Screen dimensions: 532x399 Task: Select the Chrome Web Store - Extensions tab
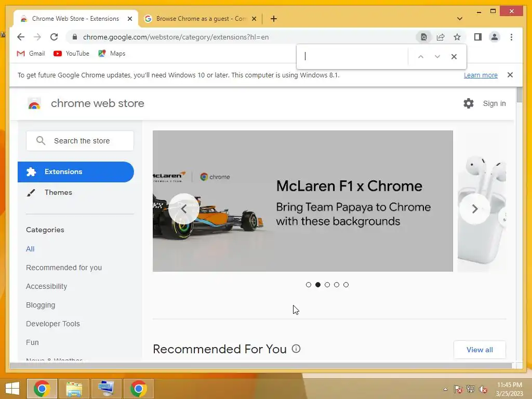pyautogui.click(x=75, y=19)
